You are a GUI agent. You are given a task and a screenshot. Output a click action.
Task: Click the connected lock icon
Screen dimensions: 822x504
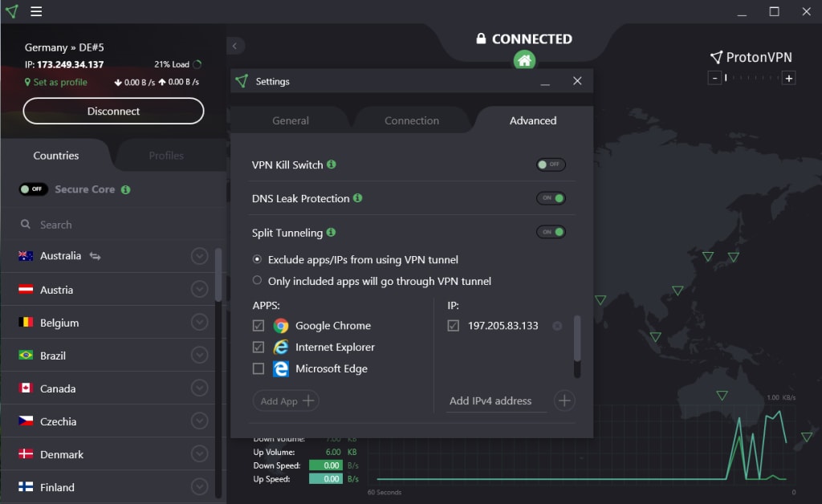click(481, 39)
